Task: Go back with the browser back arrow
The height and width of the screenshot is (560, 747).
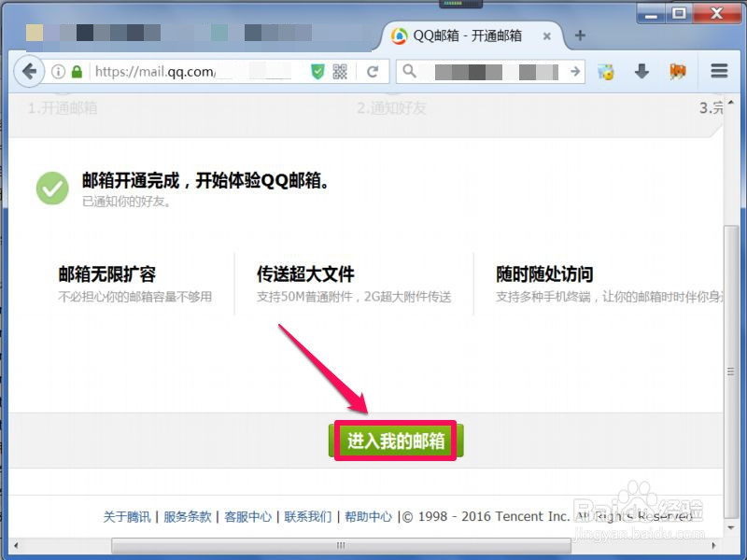Action: click(30, 72)
